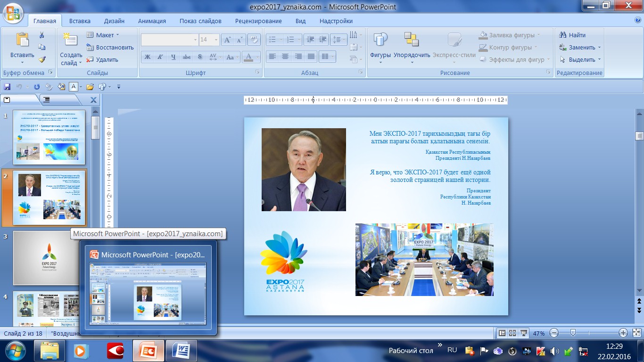
Task: Toggle center text alignment
Action: pyautogui.click(x=285, y=57)
